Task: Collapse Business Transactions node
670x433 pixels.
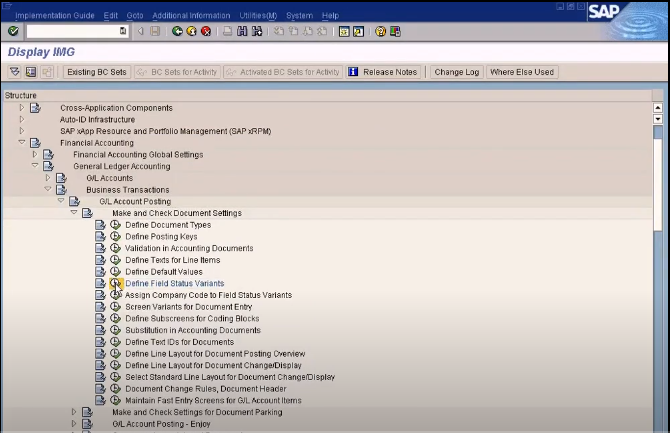Action: click(x=48, y=189)
